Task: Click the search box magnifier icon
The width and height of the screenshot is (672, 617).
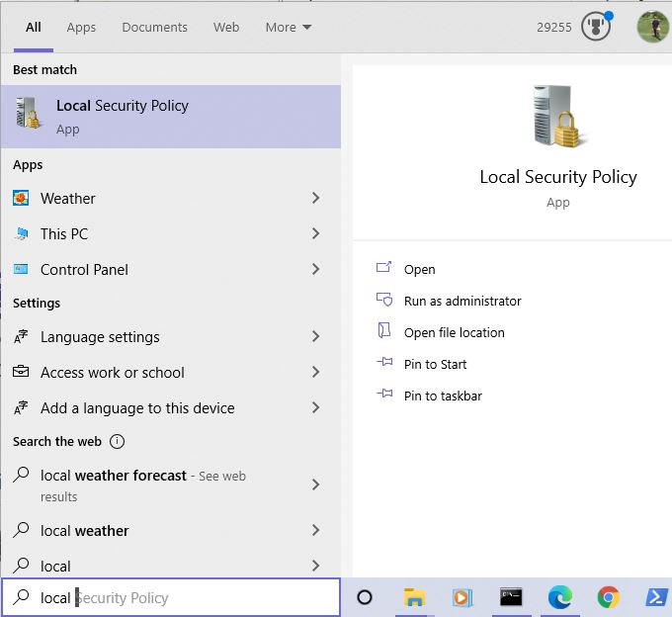Action: tap(21, 597)
